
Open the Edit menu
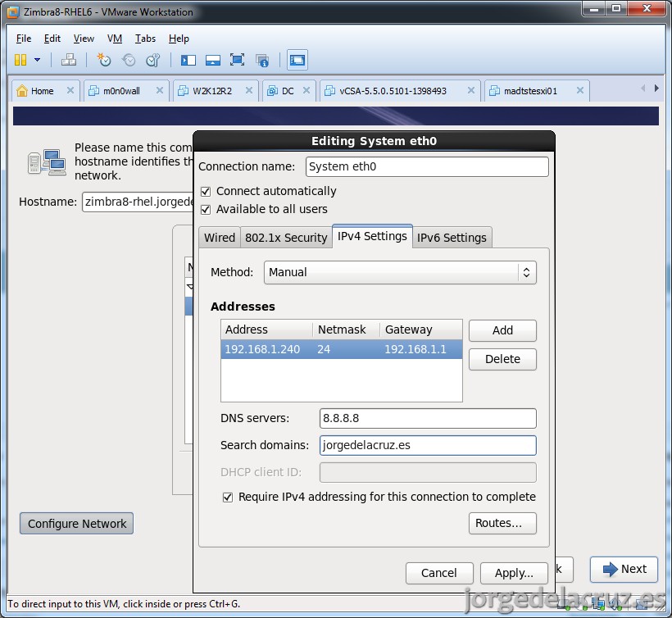tap(52, 39)
